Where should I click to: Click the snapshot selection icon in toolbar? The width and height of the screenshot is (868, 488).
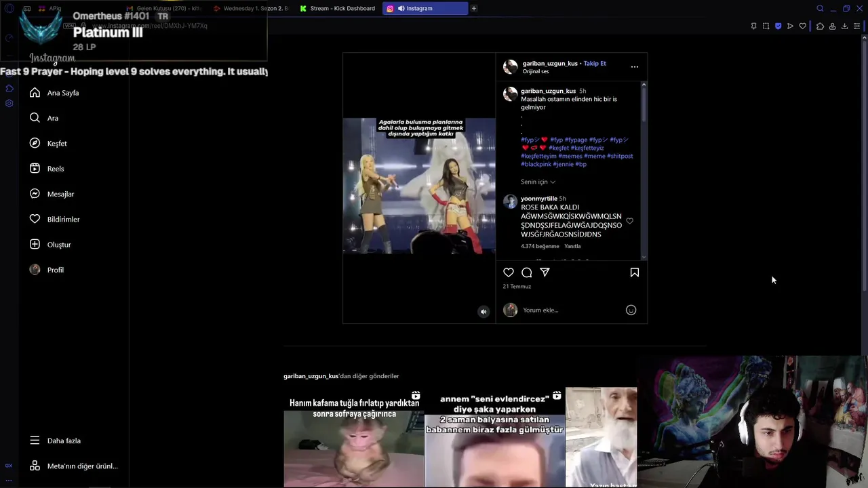click(x=766, y=26)
